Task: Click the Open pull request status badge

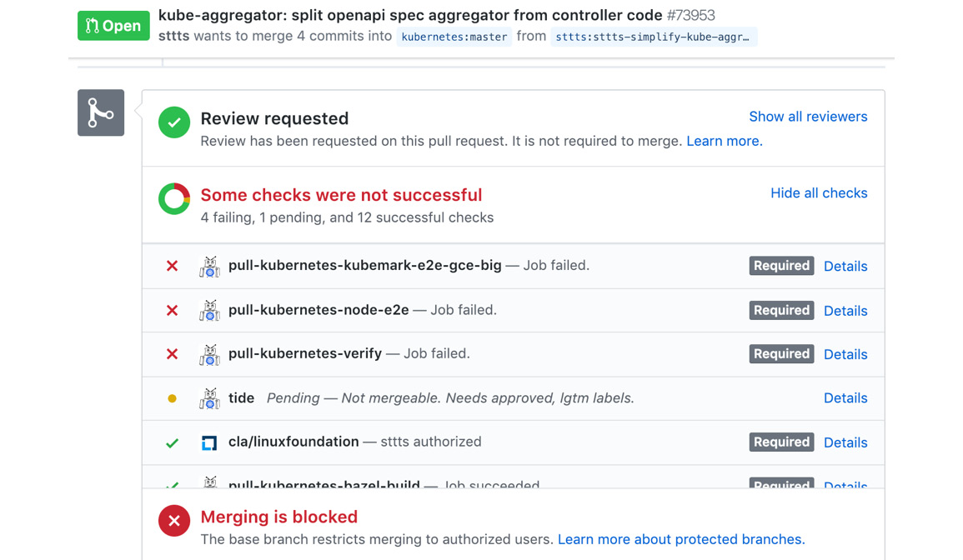Action: click(113, 26)
